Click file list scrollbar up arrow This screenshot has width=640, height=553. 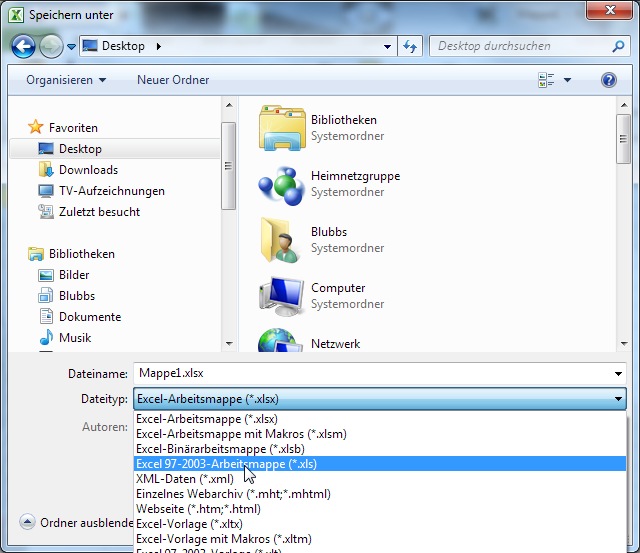(x=624, y=105)
